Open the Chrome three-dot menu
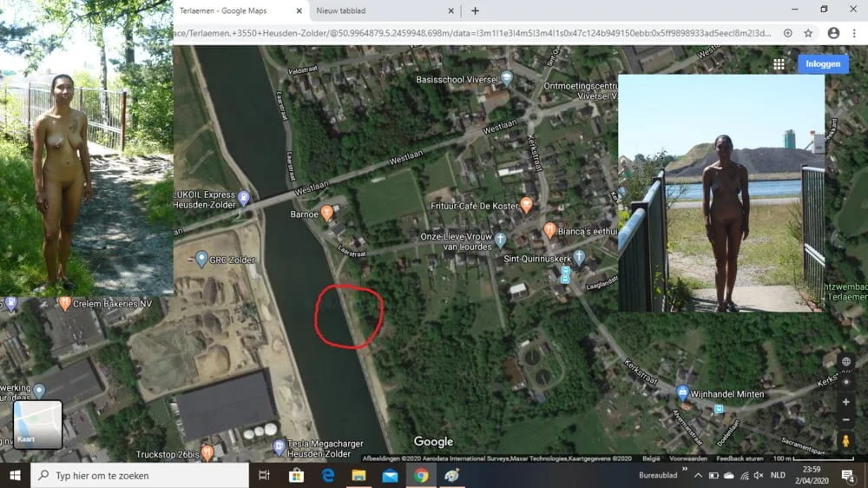 854,33
